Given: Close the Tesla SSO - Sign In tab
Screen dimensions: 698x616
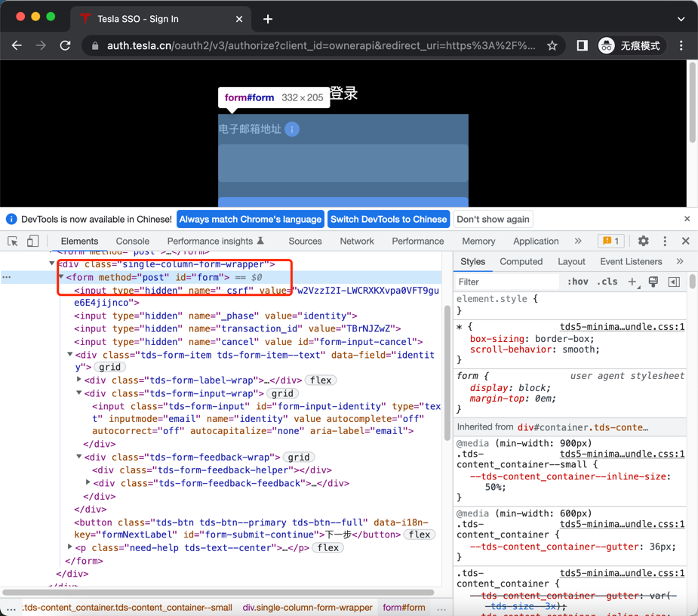Looking at the screenshot, I should pyautogui.click(x=239, y=19).
